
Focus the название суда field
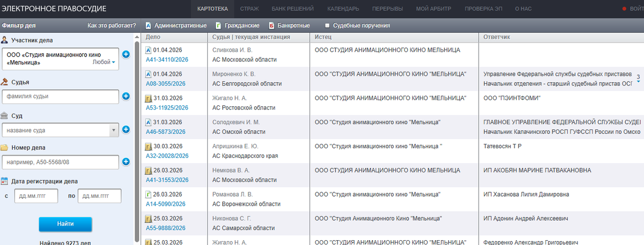pyautogui.click(x=56, y=130)
